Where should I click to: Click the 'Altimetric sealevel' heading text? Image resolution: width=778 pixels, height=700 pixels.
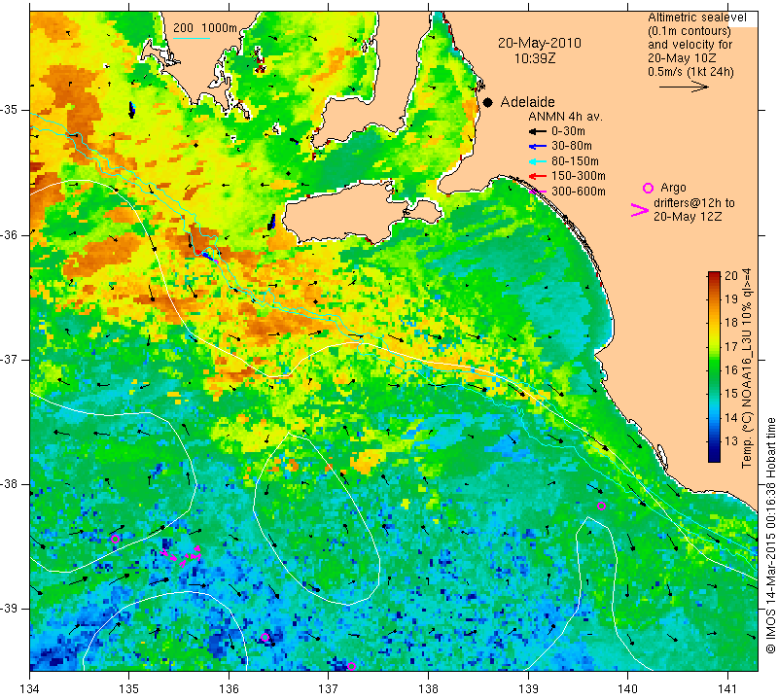click(x=696, y=17)
